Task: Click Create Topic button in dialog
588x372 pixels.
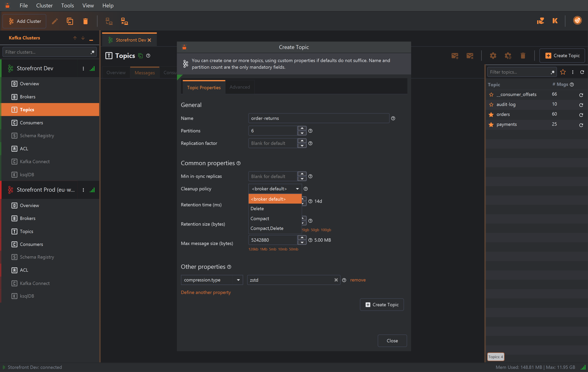Action: pyautogui.click(x=382, y=305)
